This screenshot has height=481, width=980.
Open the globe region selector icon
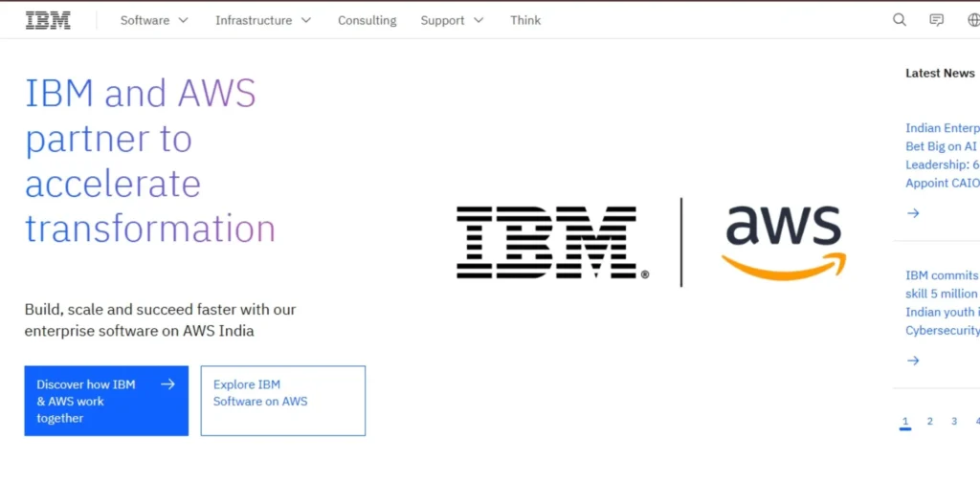coord(973,20)
